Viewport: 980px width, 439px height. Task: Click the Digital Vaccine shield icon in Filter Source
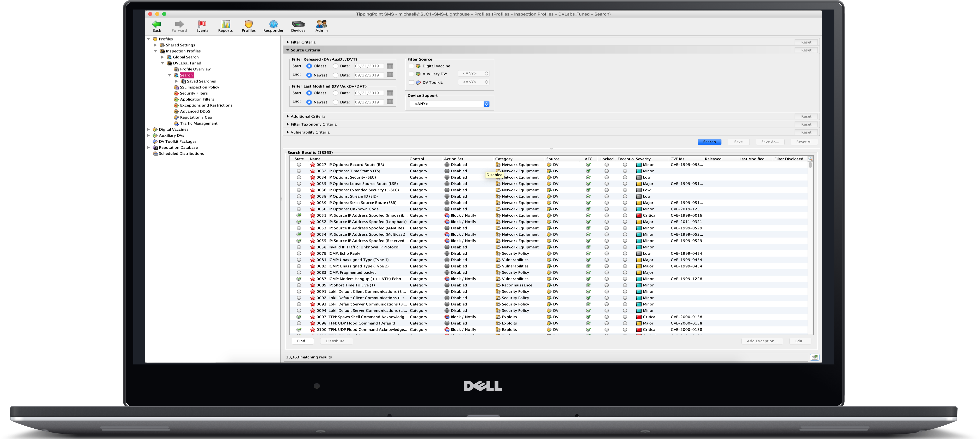(418, 66)
